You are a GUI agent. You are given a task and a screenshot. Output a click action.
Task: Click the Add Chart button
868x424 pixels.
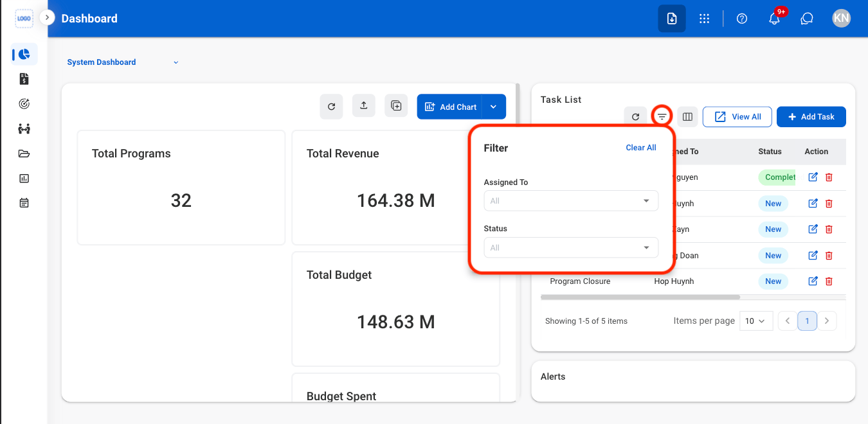[x=450, y=107]
